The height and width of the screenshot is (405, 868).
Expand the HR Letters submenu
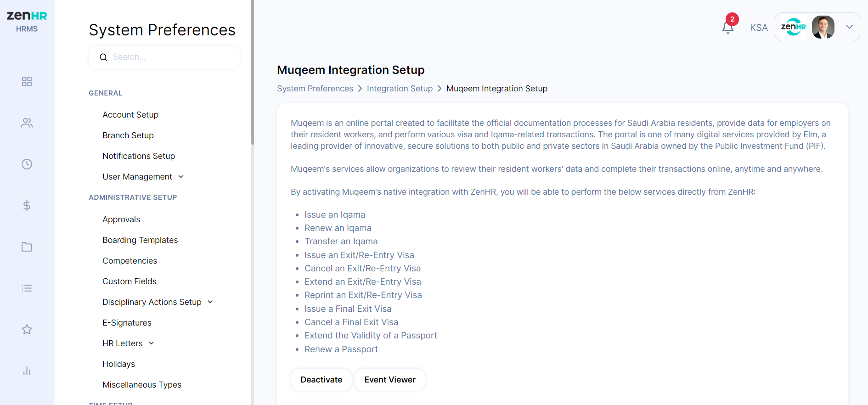tap(152, 343)
